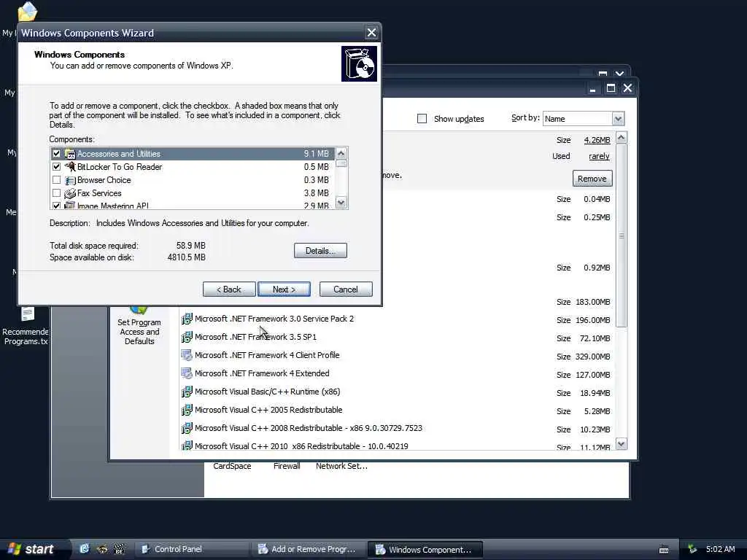
Task: Click the Browser Choice component icon
Action: (x=70, y=180)
